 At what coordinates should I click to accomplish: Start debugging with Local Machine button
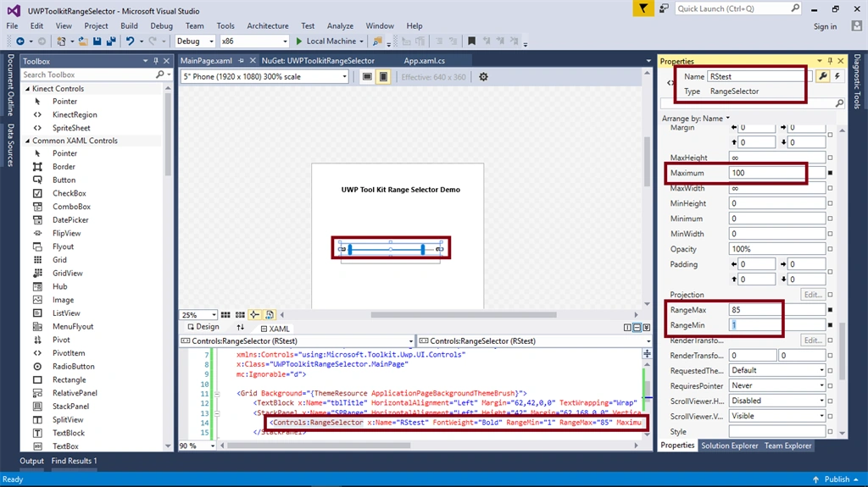[329, 41]
